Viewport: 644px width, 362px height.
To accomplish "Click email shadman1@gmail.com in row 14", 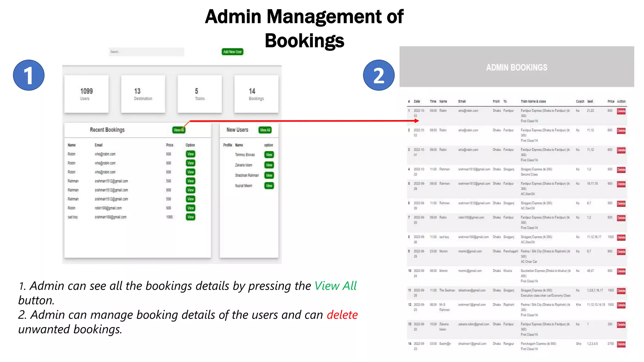I will (472, 344).
